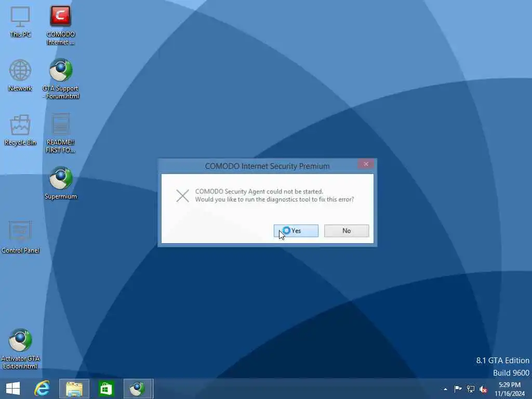The image size is (532, 399).
Task: Open the network status tray icon
Action: pos(471,389)
